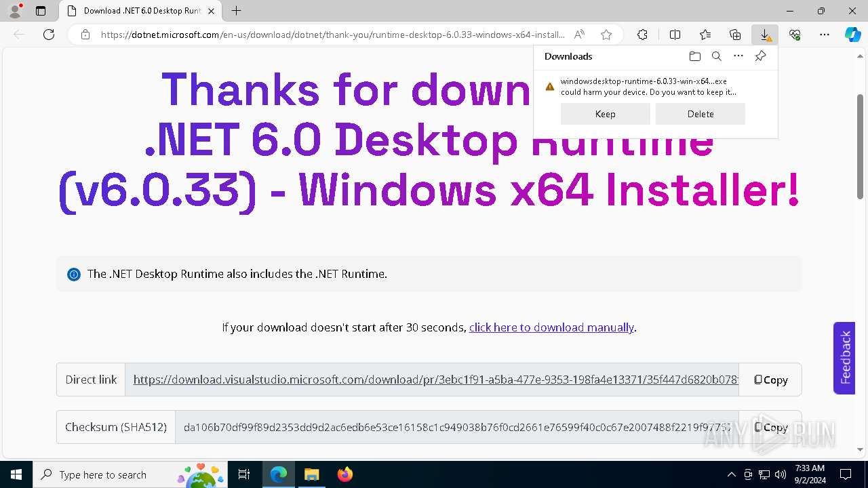Copy the Direct link URL
Viewport: 868px width, 488px height.
tap(770, 380)
